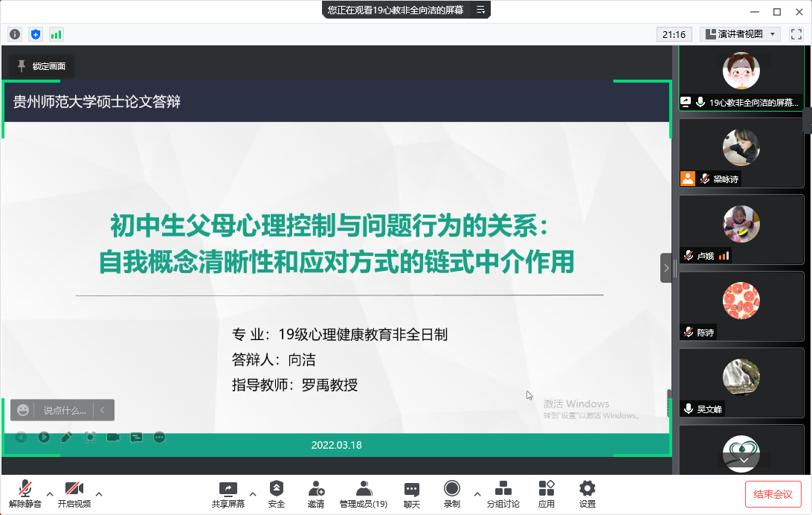Open 管理成员(19) participant list
The image size is (812, 515).
click(x=364, y=494)
